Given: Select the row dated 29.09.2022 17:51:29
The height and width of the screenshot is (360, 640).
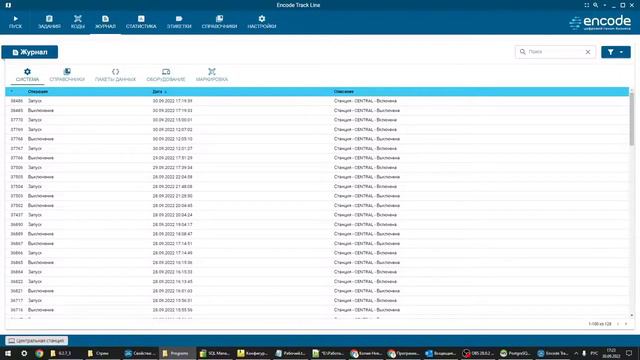Looking at the screenshot, I should [317, 158].
